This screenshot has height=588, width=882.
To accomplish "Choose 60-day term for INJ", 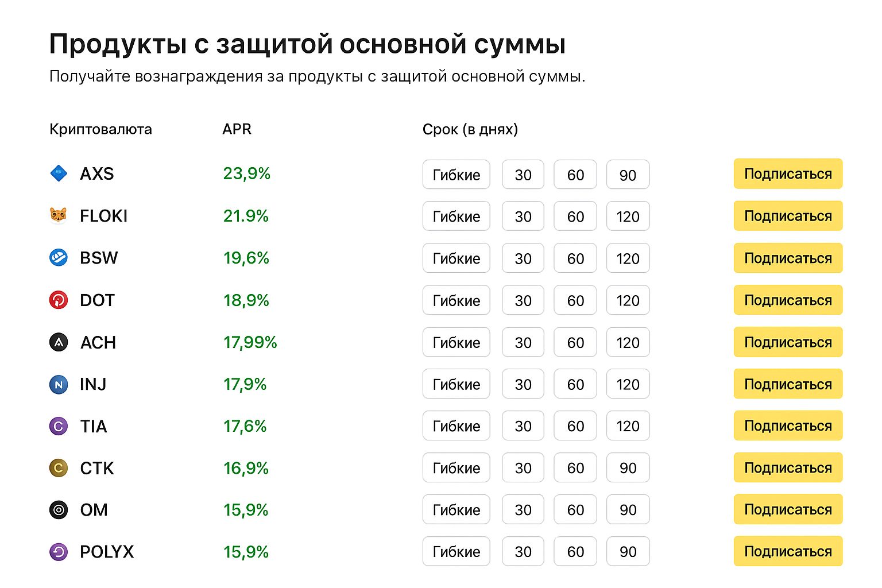I will (x=575, y=384).
